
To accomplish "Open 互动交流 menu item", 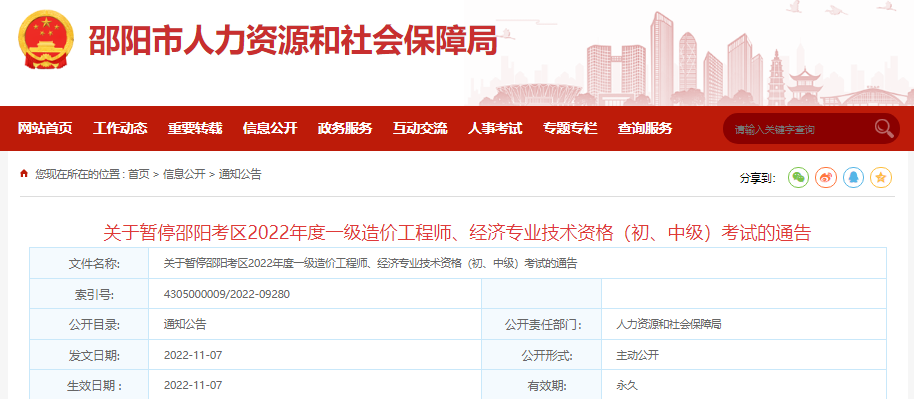I will click(x=420, y=128).
